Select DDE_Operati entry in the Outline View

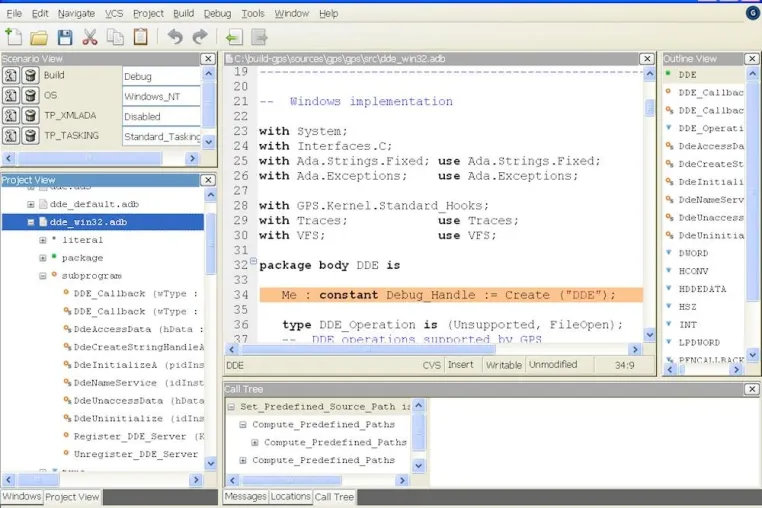710,128
